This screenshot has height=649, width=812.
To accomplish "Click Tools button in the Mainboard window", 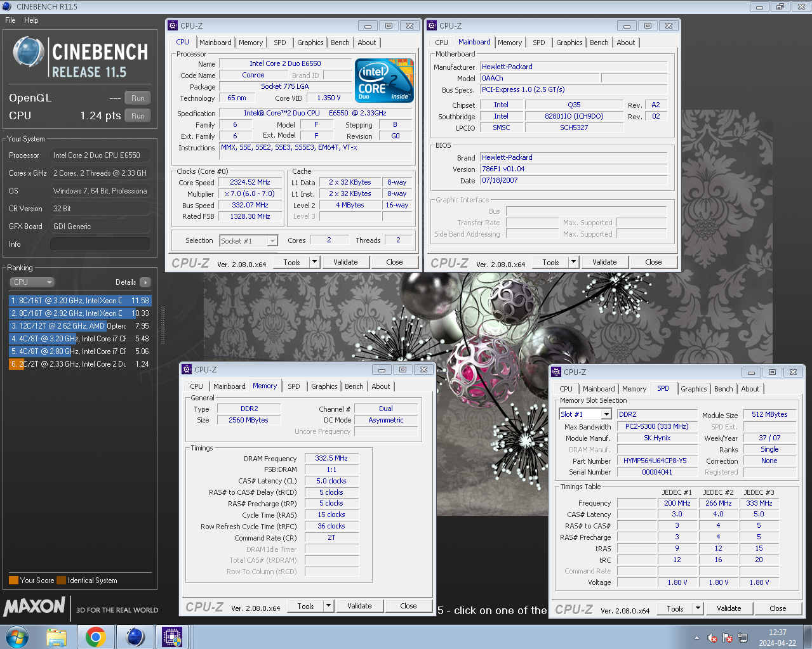I will click(550, 262).
